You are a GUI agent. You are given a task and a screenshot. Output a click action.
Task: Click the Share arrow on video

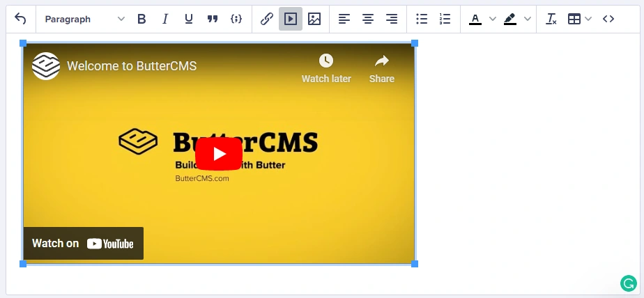pos(381,61)
